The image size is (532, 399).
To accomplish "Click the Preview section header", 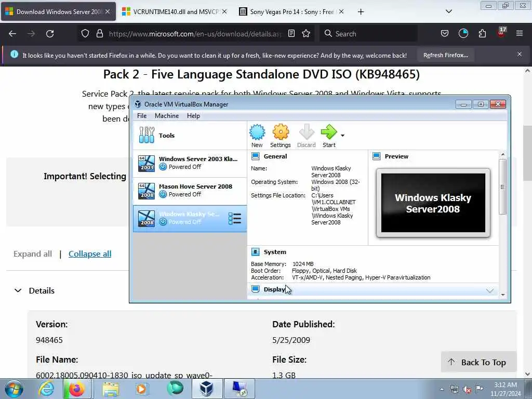I will 396,156.
